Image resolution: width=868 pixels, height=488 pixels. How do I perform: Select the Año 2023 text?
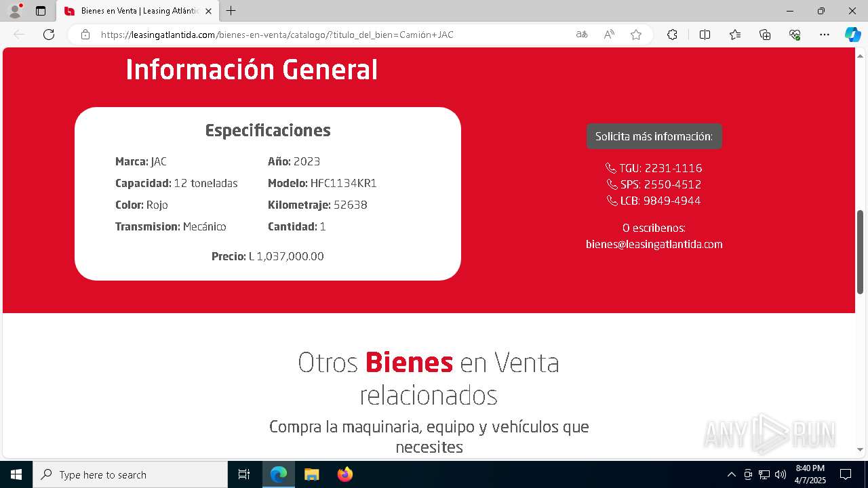click(x=294, y=161)
